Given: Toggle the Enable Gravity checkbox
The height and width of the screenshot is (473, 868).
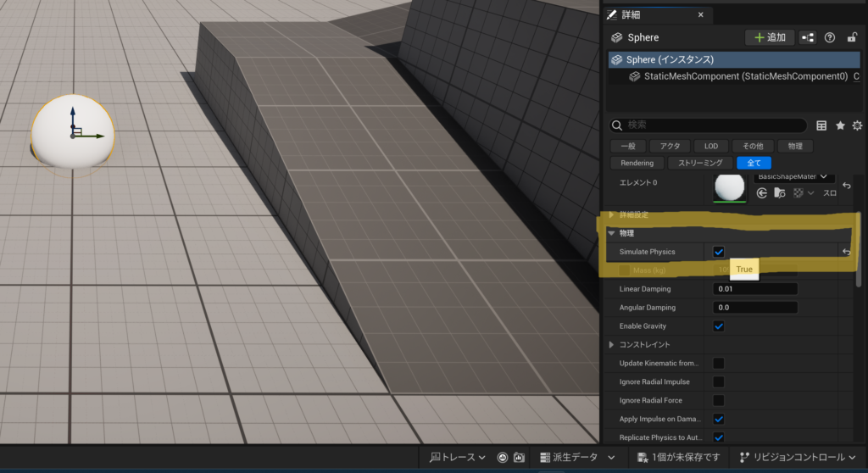Looking at the screenshot, I should [719, 326].
